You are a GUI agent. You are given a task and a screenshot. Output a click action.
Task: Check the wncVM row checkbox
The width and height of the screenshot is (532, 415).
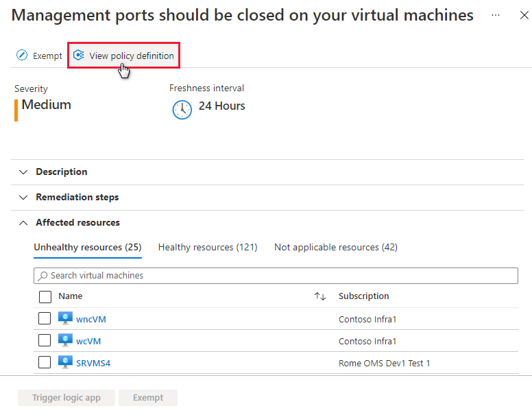(45, 318)
